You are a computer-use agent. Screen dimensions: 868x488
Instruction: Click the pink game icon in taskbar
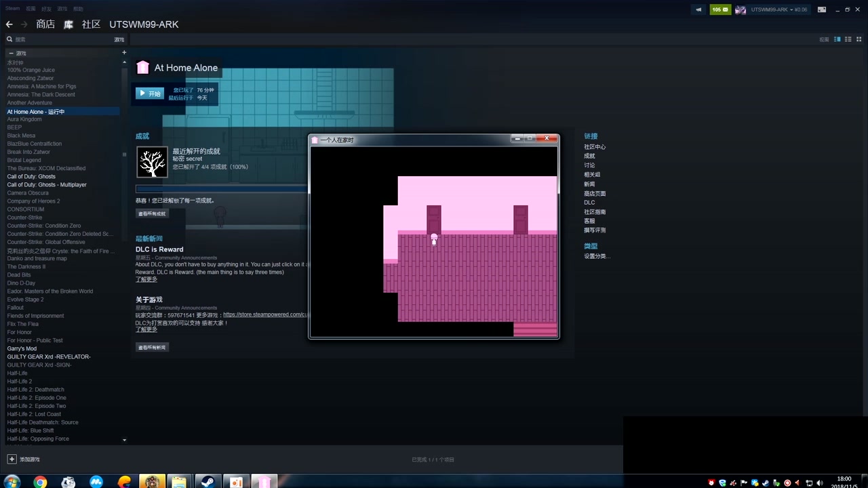264,482
